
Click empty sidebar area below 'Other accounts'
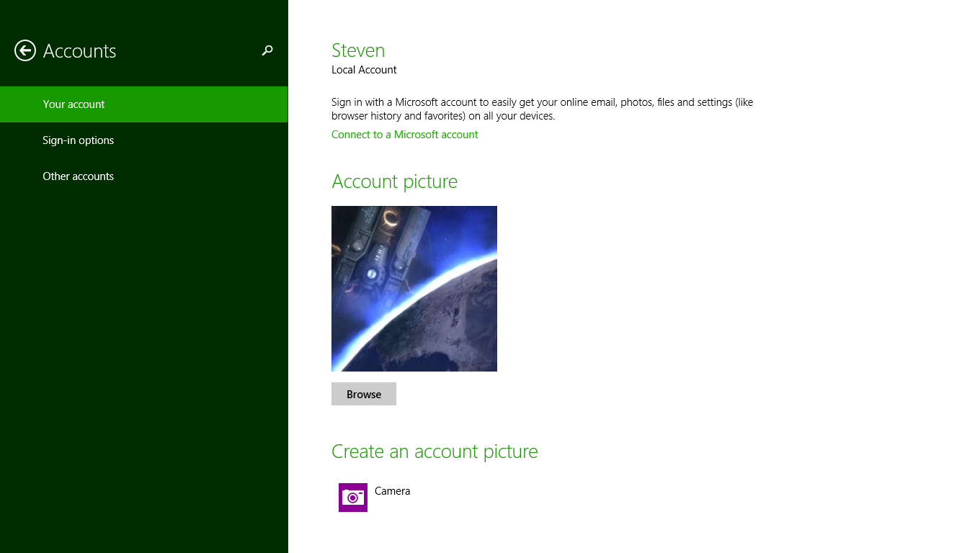click(144, 360)
